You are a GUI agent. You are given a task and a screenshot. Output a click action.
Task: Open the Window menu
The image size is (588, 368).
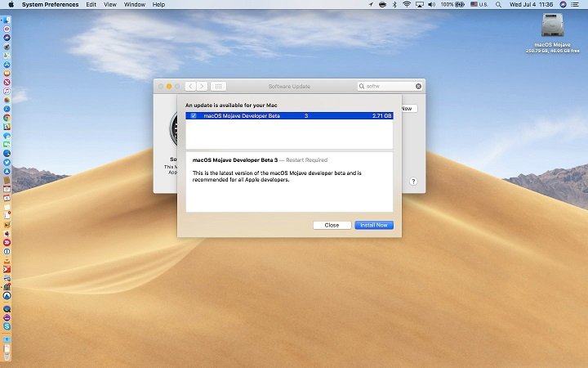click(135, 5)
